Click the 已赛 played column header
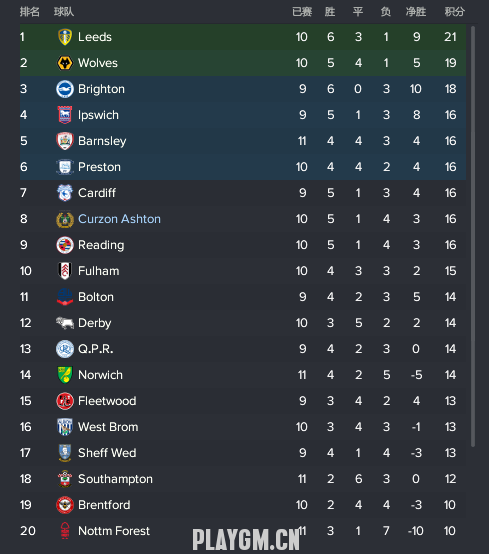Viewport: 489px width, 554px height. 302,12
